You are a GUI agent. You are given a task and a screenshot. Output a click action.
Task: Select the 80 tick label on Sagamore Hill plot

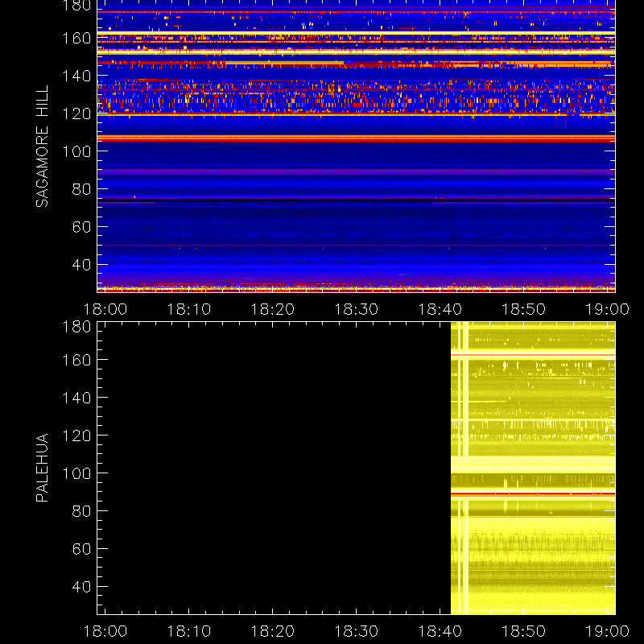(x=81, y=189)
